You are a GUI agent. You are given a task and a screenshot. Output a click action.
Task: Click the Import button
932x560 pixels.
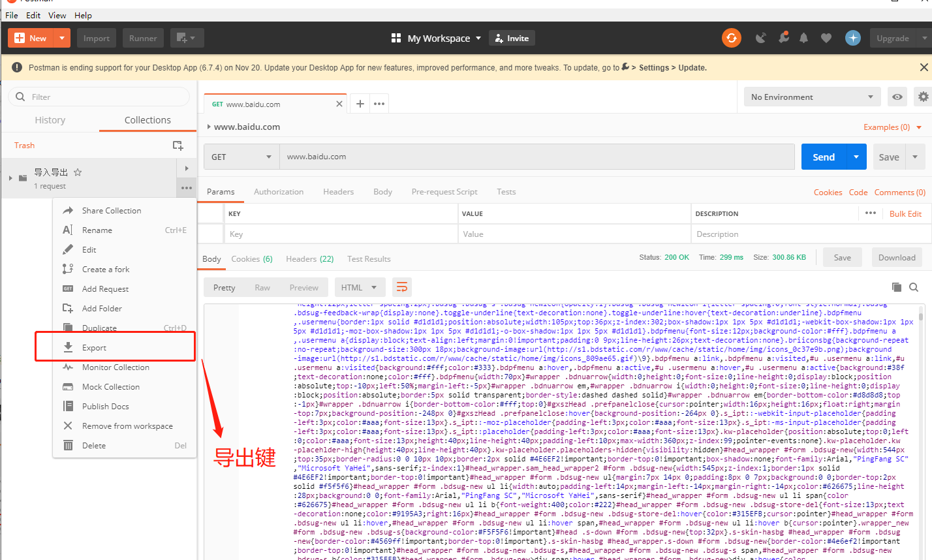pos(97,38)
